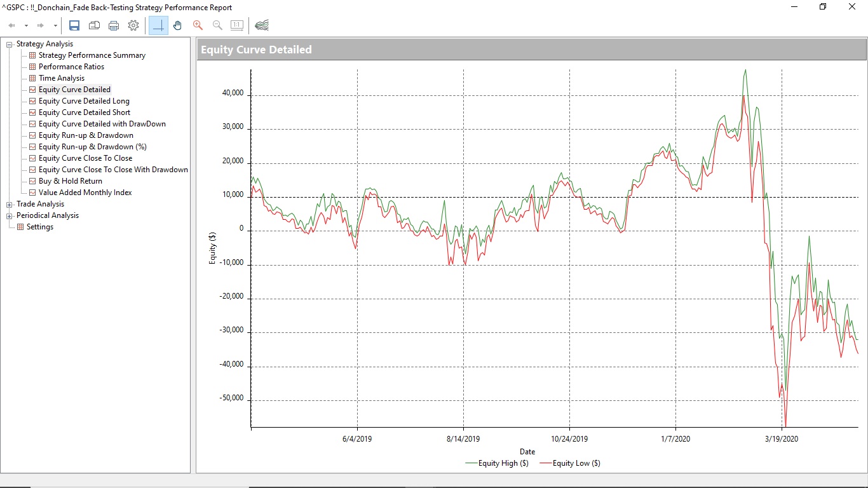
Task: Click the zoom out magnifier icon
Action: pyautogui.click(x=217, y=25)
